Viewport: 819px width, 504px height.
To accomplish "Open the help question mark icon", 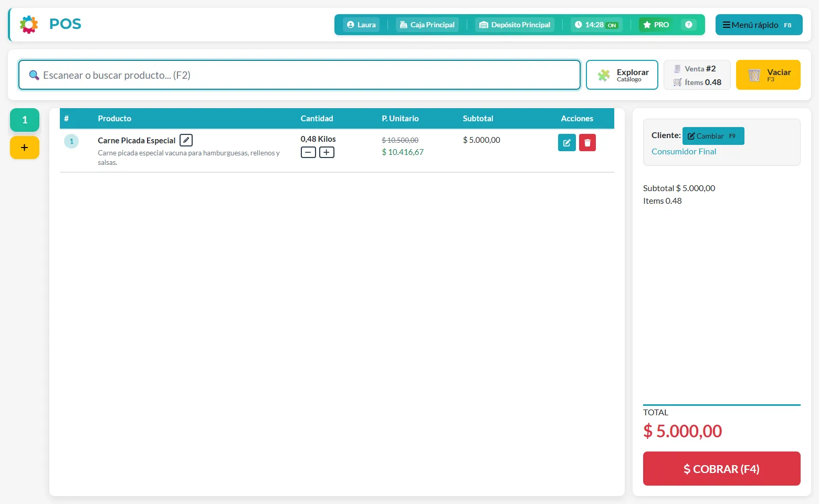I will [689, 25].
